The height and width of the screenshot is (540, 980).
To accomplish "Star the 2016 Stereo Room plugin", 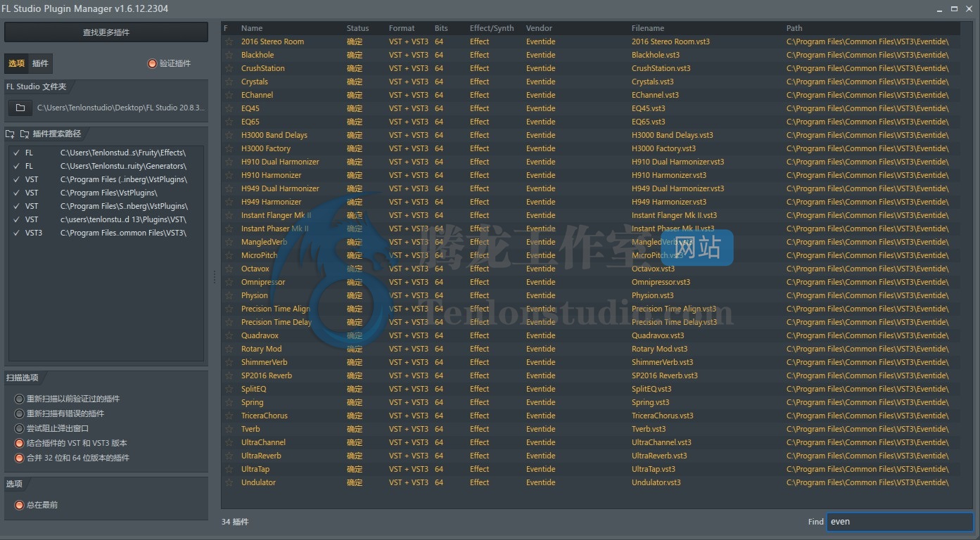I will 229,41.
